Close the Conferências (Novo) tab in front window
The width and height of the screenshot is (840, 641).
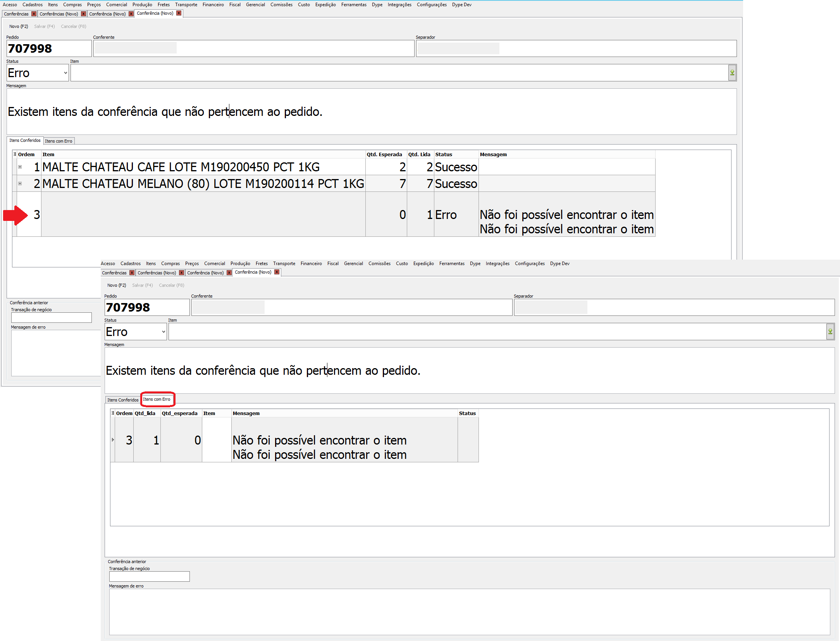tap(181, 273)
